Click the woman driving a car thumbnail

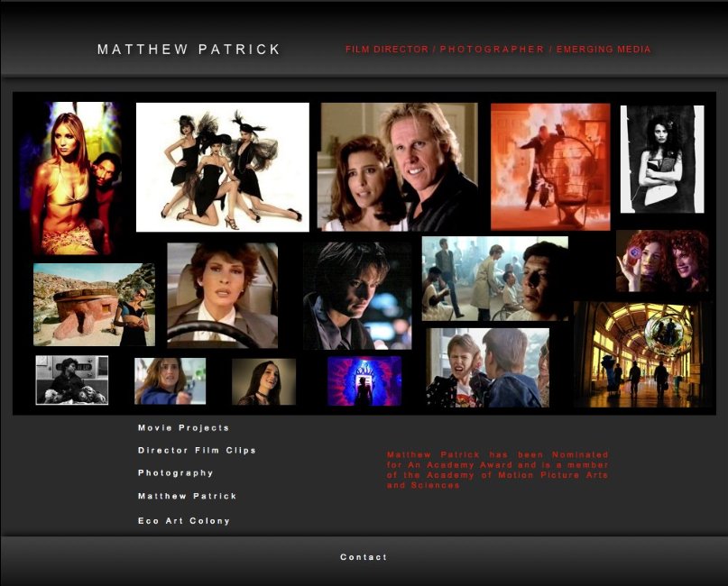(222, 295)
